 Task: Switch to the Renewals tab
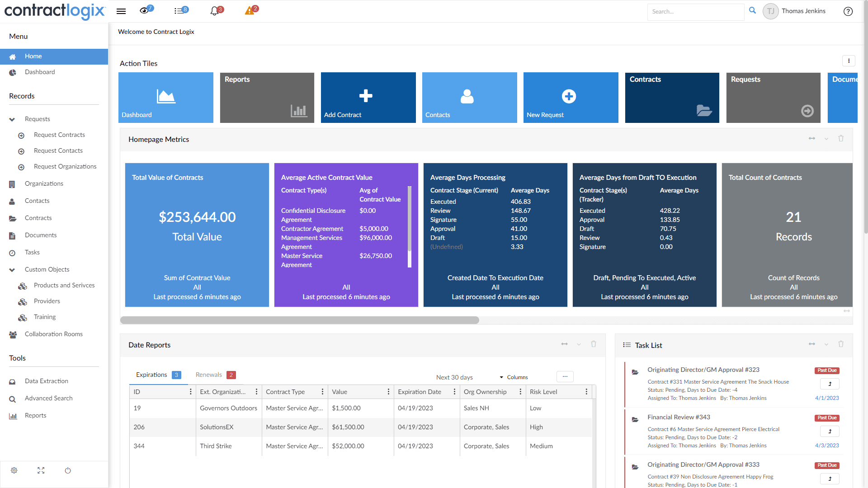[x=208, y=375]
